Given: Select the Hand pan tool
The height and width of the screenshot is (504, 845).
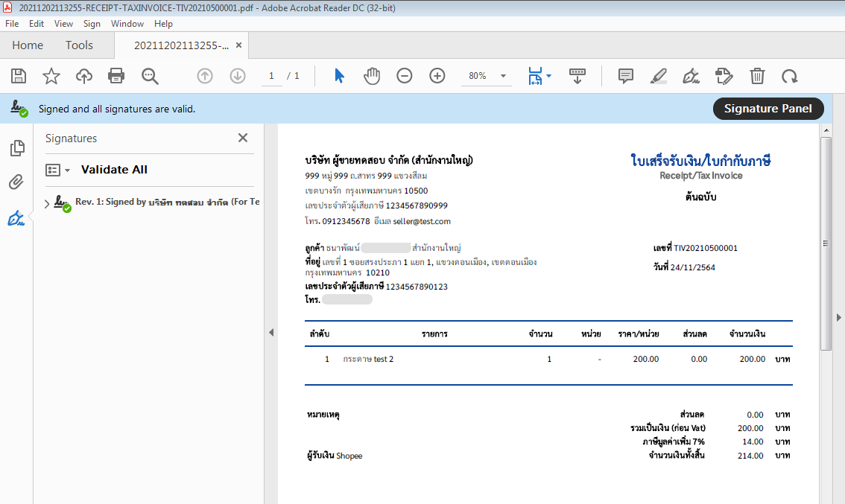Looking at the screenshot, I should [x=371, y=76].
